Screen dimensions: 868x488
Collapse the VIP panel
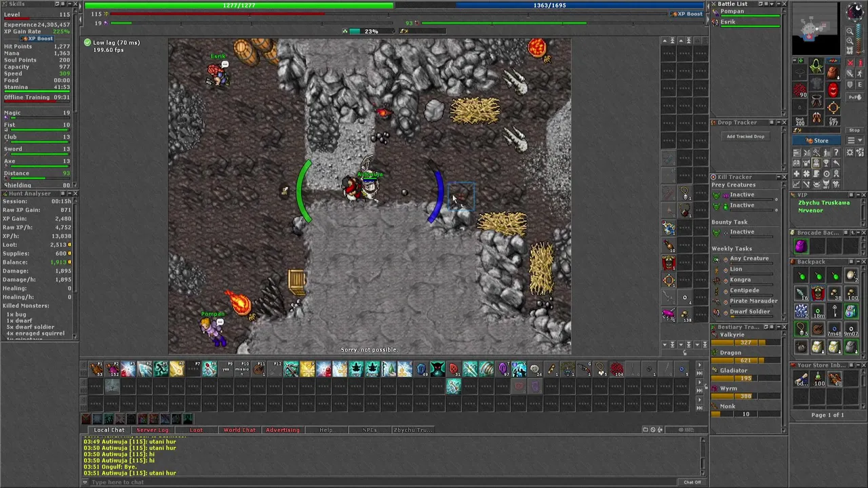(859, 195)
